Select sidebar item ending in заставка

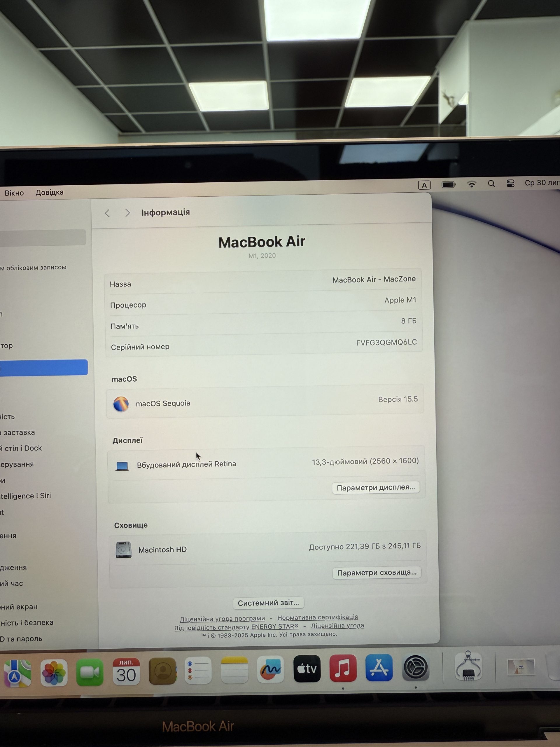pyautogui.click(x=17, y=432)
